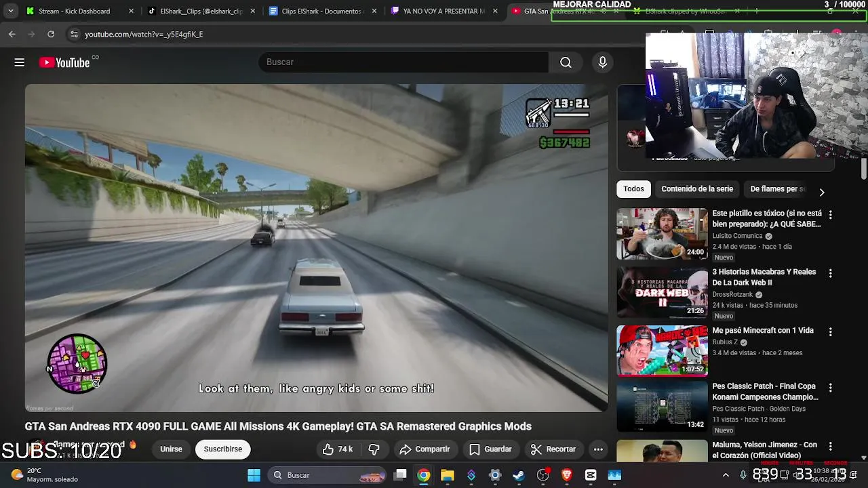Go back in browser history
Image resolution: width=868 pixels, height=488 pixels.
pyautogui.click(x=12, y=34)
